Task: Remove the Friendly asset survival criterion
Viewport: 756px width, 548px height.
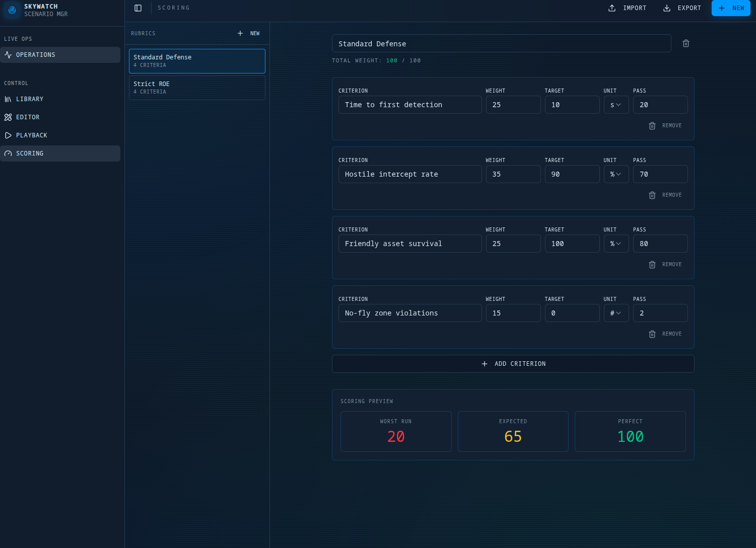Action: [672, 265]
